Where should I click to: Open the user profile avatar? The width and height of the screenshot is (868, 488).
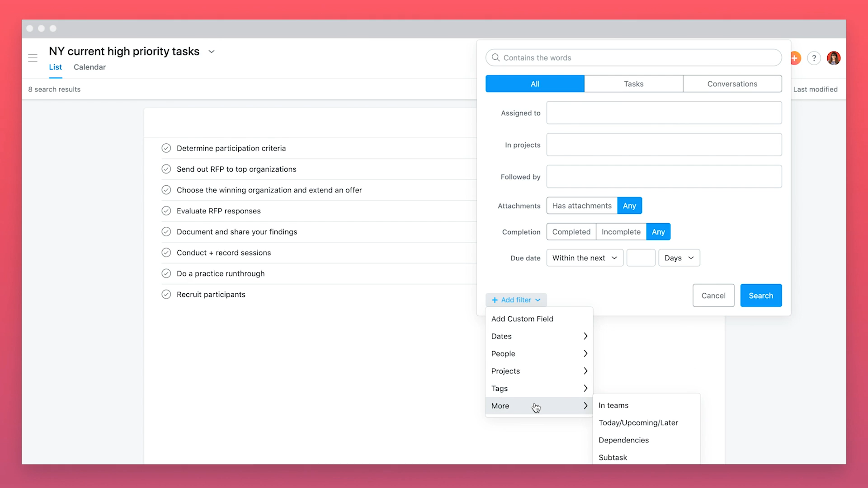pos(833,58)
